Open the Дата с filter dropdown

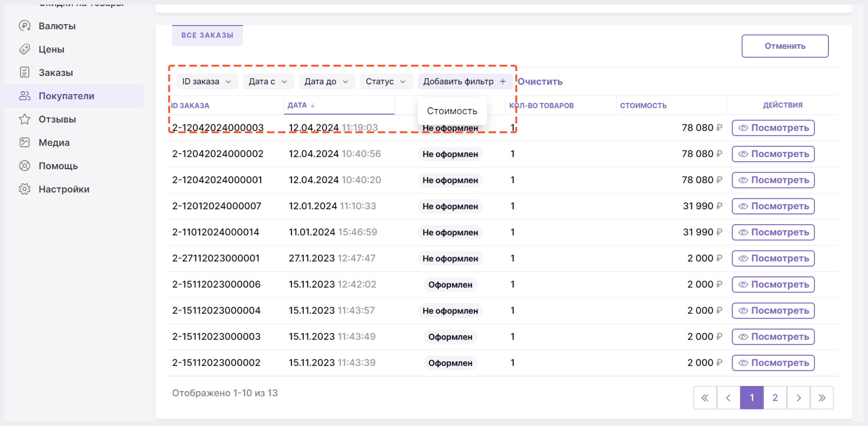(x=268, y=82)
